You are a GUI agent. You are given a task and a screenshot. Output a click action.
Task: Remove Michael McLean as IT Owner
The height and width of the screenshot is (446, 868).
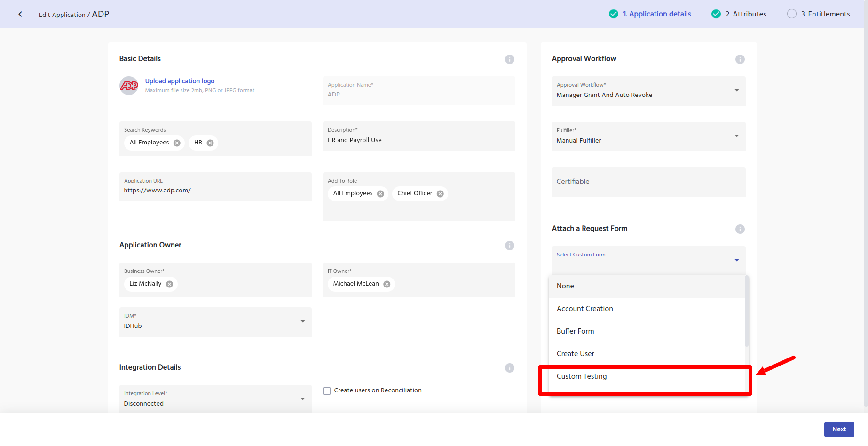click(x=387, y=284)
